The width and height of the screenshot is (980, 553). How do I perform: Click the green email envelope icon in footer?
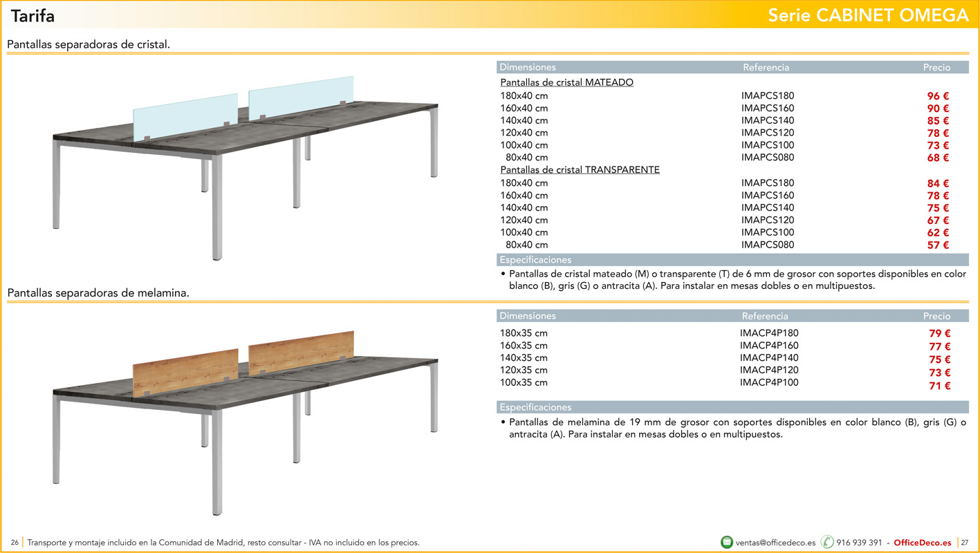click(x=727, y=543)
